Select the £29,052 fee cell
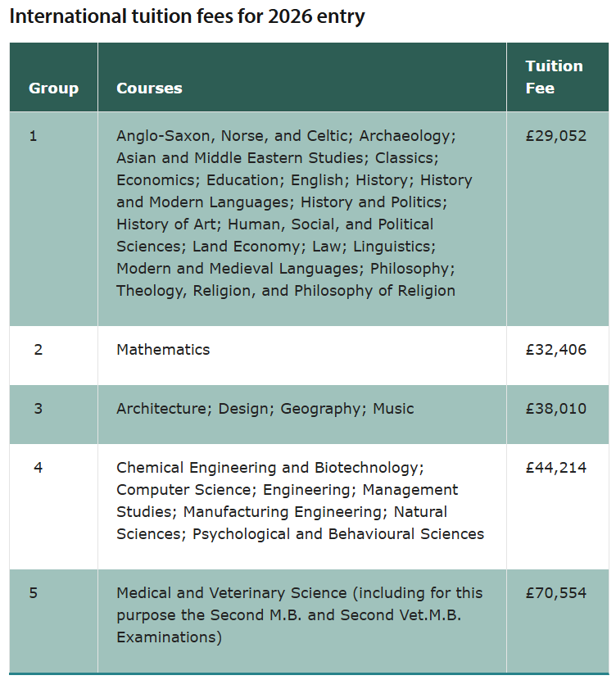Image resolution: width=616 pixels, height=680 pixels. [x=556, y=136]
